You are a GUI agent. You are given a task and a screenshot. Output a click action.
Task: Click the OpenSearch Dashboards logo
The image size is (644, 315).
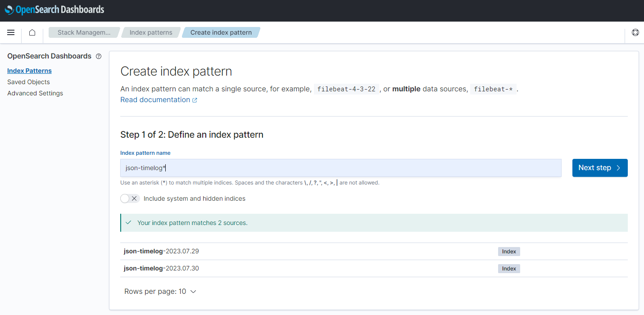pyautogui.click(x=54, y=9)
